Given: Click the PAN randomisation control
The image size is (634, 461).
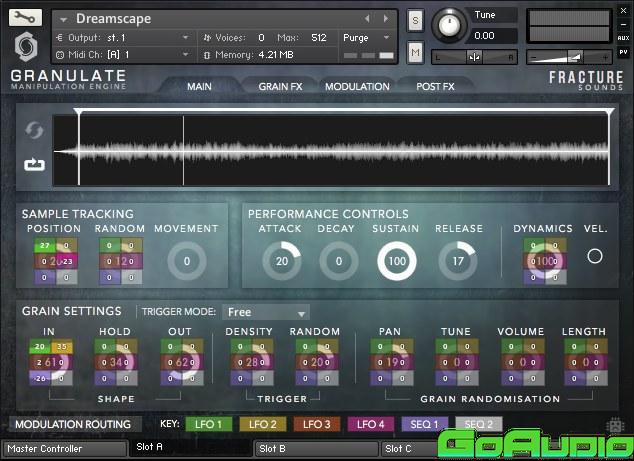Looking at the screenshot, I should (391, 362).
